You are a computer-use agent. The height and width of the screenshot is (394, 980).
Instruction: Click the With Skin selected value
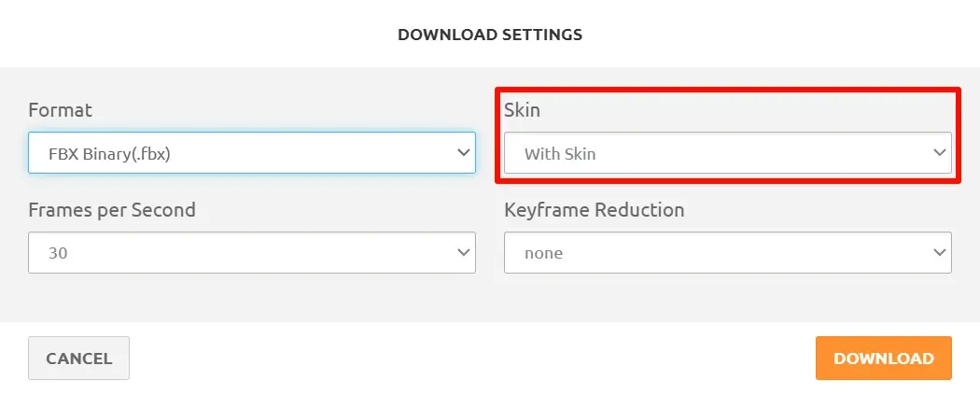[560, 154]
